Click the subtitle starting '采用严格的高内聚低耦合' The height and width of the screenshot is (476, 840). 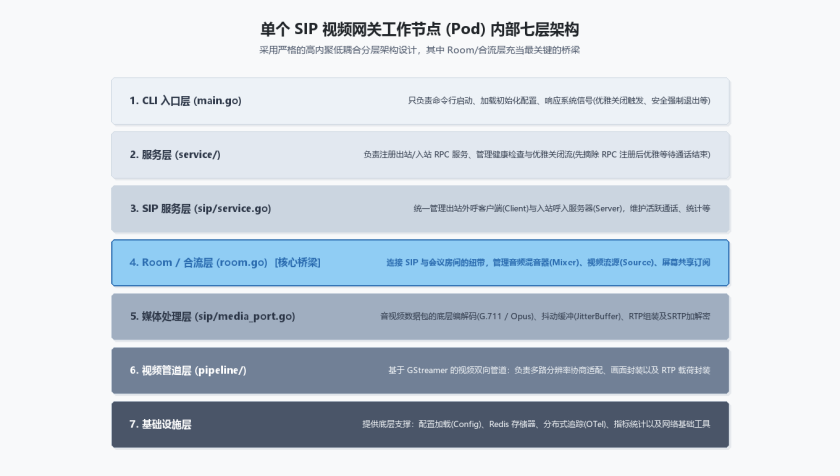click(x=419, y=50)
